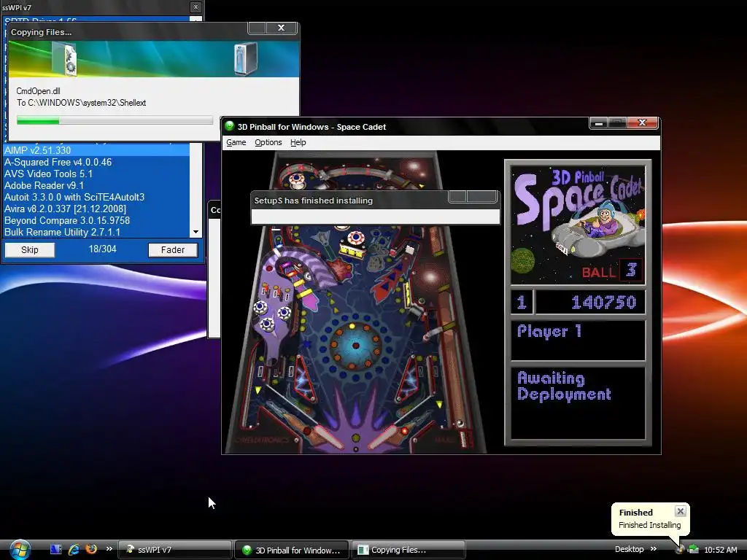Select Adobe Reader v9.1 entry
The height and width of the screenshot is (560, 747).
coord(97,185)
